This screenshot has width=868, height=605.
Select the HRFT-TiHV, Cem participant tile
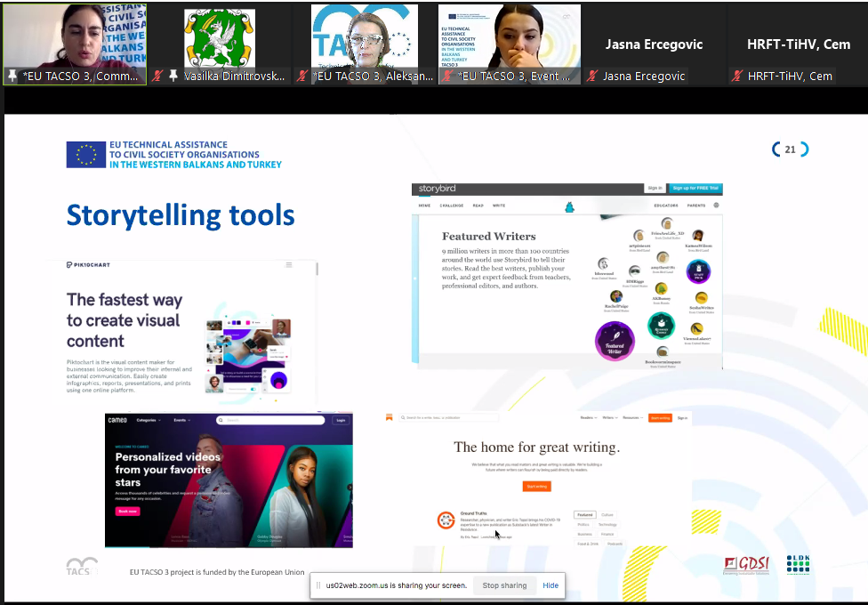pyautogui.click(x=799, y=44)
